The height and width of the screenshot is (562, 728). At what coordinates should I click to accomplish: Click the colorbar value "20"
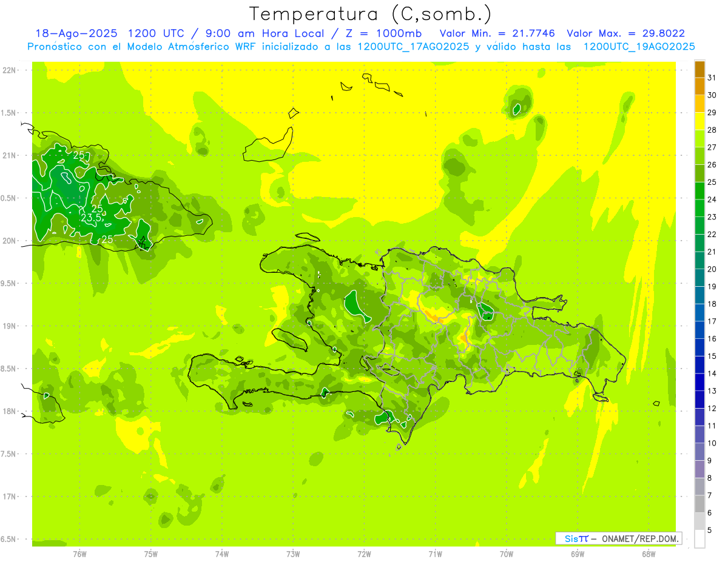pos(712,269)
